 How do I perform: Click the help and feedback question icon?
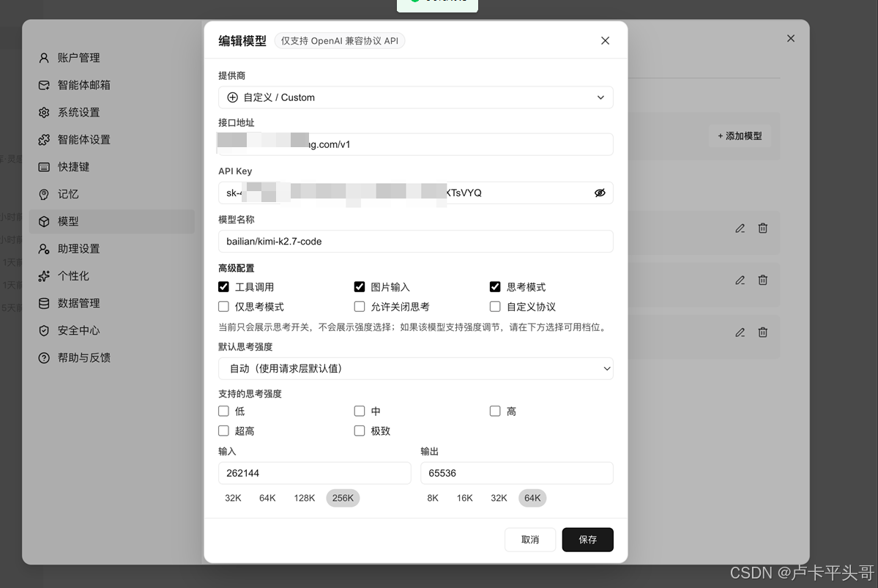pyautogui.click(x=44, y=358)
